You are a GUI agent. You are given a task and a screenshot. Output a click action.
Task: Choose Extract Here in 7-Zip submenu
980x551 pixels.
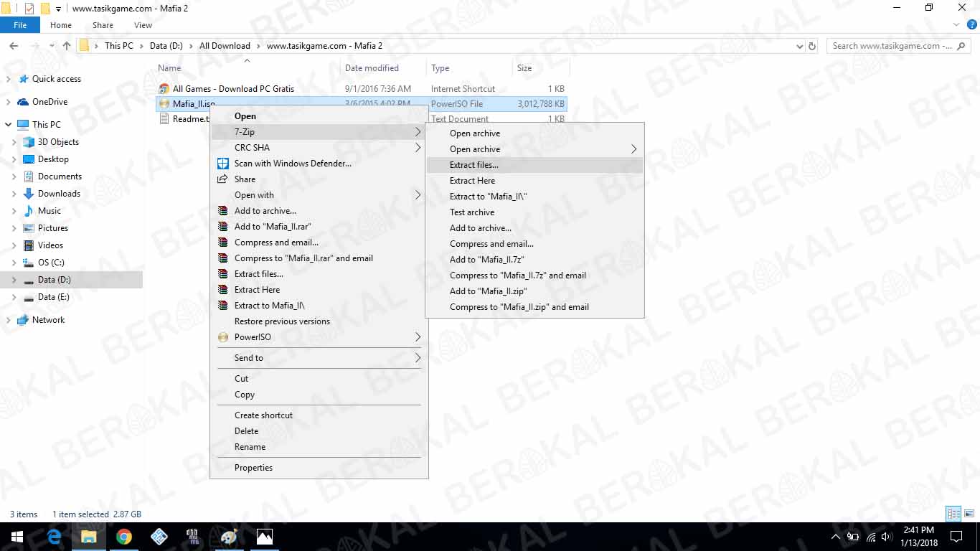pyautogui.click(x=534, y=181)
